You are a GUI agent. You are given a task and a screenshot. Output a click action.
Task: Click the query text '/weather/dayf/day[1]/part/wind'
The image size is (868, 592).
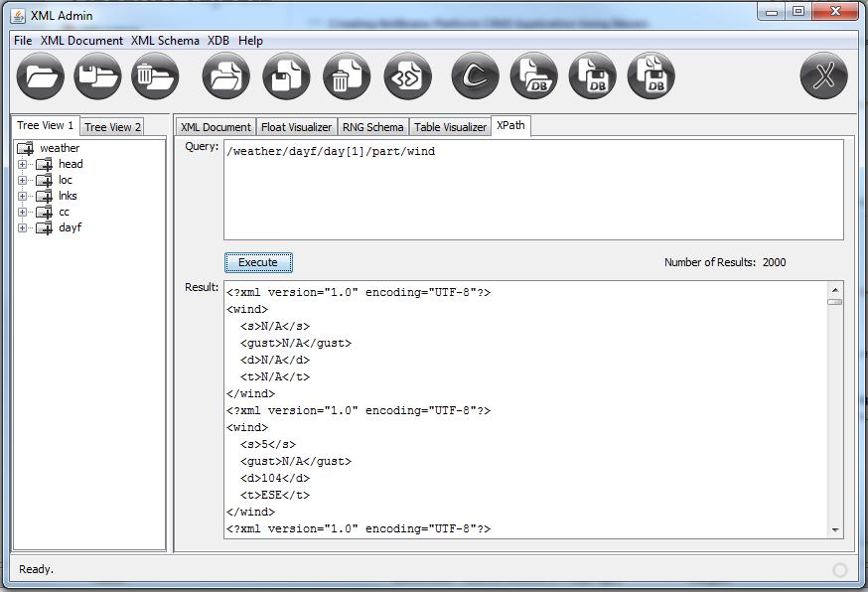pyautogui.click(x=331, y=151)
